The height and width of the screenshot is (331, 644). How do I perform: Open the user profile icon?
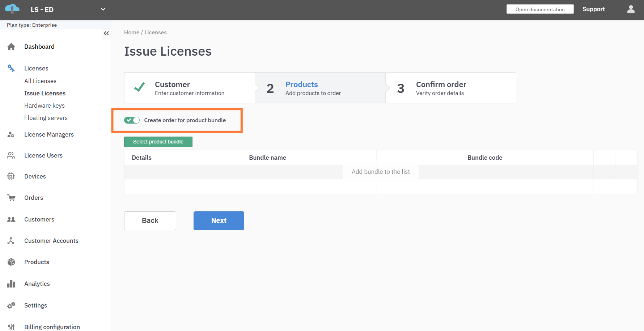[631, 9]
